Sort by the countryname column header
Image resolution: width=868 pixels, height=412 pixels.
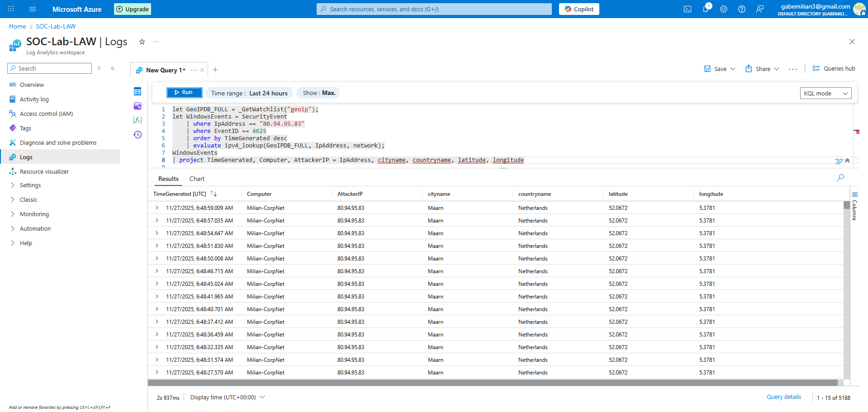535,194
